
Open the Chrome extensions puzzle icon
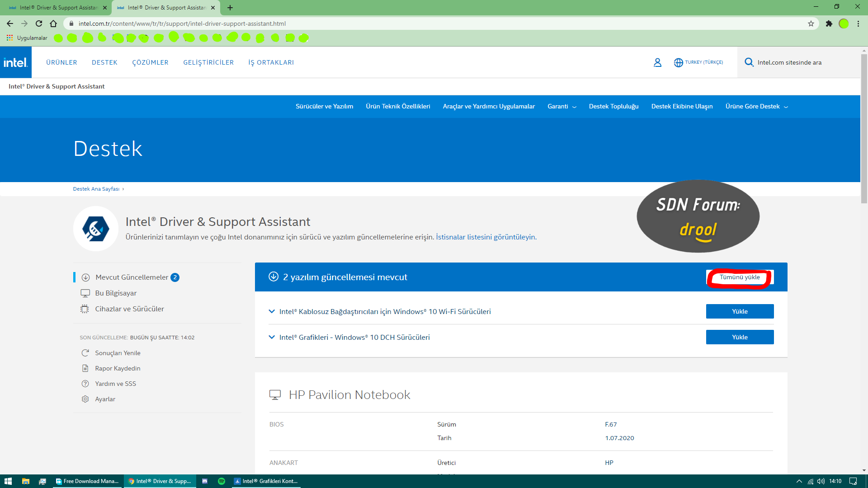[829, 23]
